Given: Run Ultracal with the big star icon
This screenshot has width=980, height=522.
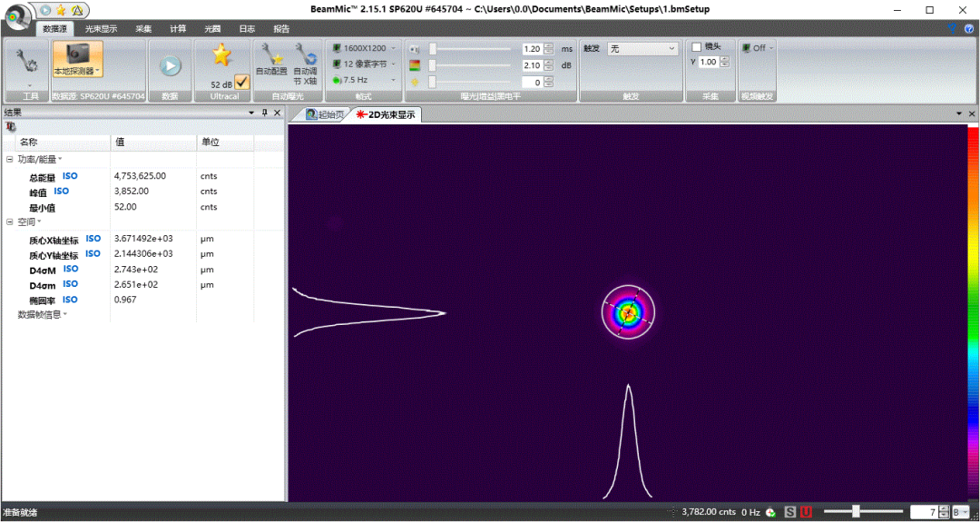Looking at the screenshot, I should coord(221,55).
